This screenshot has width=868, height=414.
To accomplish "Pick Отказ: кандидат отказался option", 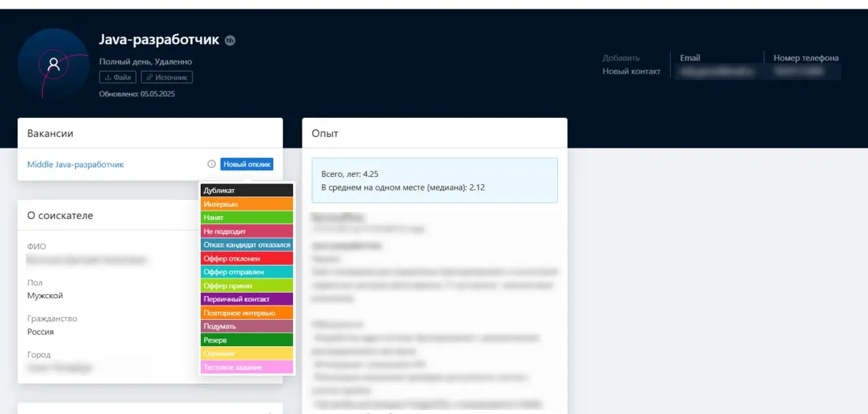I will click(247, 245).
